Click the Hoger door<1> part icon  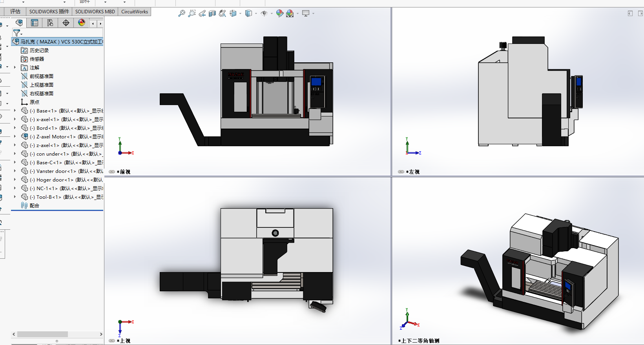24,180
